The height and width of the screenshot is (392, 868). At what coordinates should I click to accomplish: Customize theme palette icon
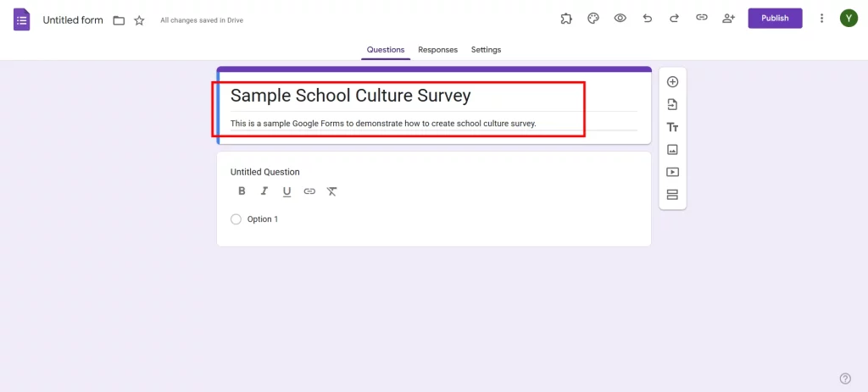pyautogui.click(x=593, y=19)
